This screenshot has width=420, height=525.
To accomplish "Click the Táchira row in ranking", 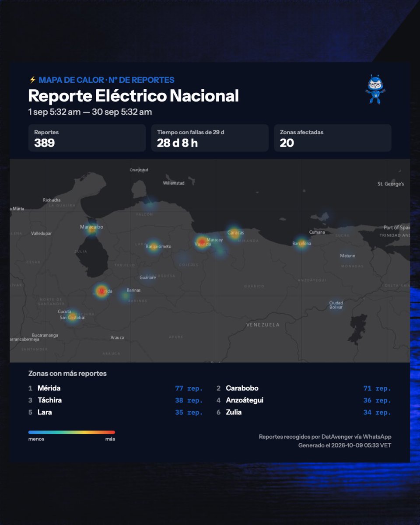I will tap(115, 400).
